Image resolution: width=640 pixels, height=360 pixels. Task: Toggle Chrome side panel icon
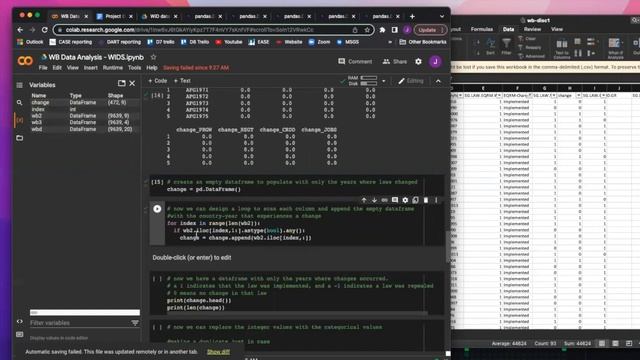pyautogui.click(x=395, y=30)
